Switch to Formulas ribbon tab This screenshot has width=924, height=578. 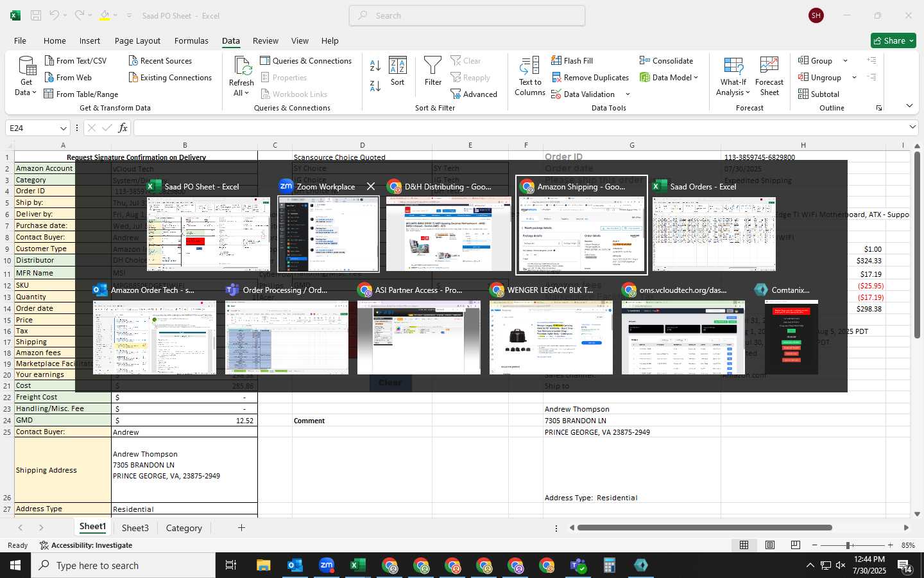(x=191, y=40)
